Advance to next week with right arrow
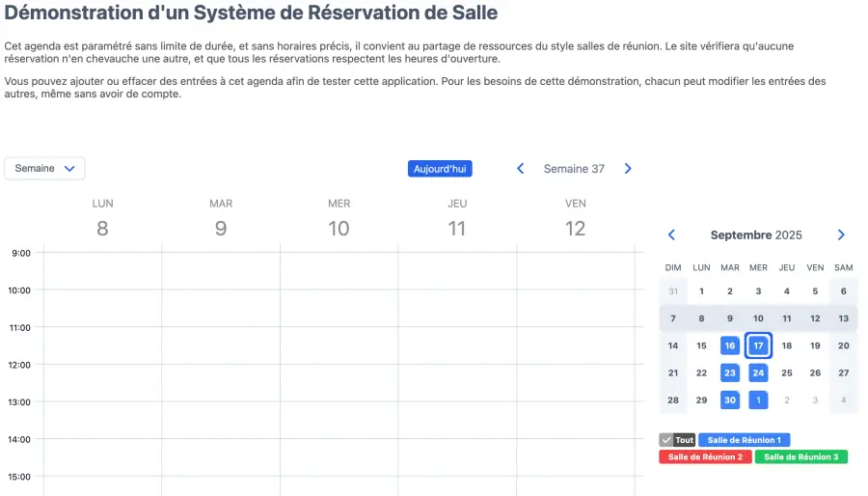Viewport: 868px width, 496px height. (628, 169)
